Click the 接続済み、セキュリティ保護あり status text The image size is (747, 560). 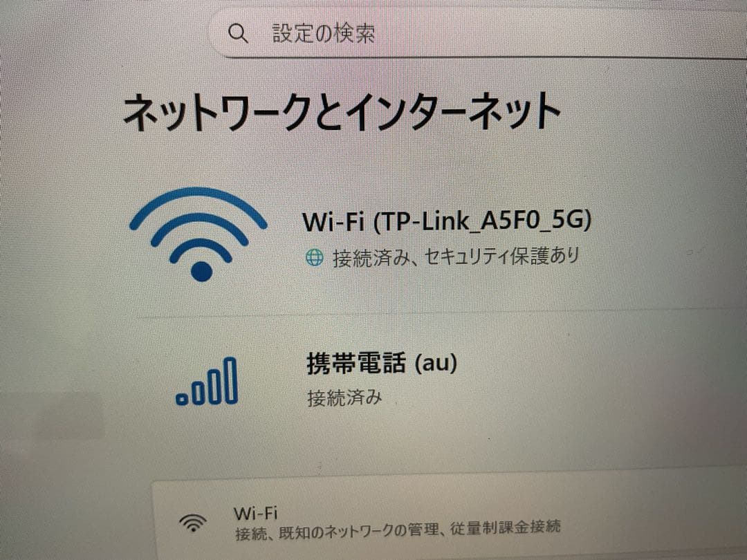[x=455, y=257]
